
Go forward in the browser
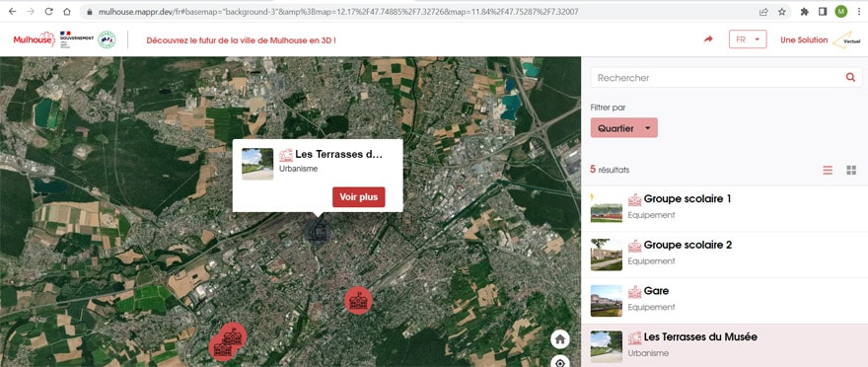click(31, 12)
